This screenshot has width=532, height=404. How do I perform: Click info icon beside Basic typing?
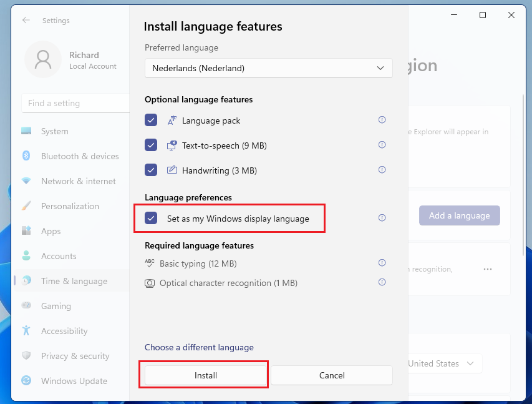tap(382, 263)
